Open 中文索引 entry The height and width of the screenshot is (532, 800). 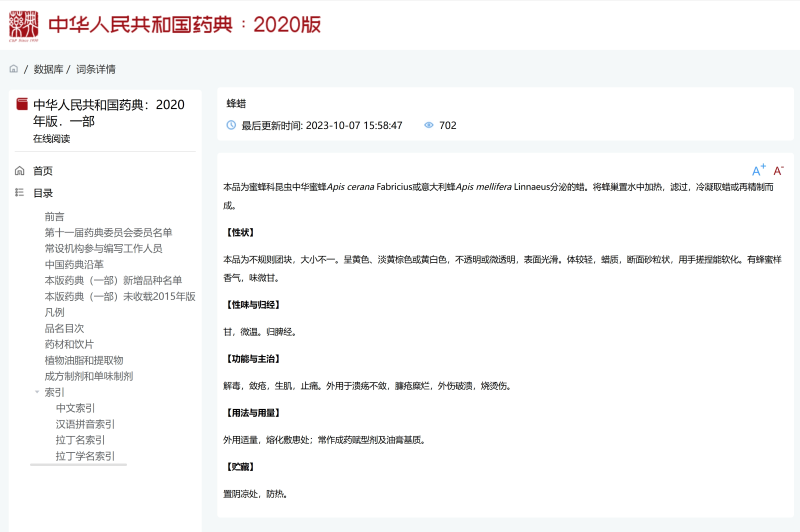pos(76,408)
